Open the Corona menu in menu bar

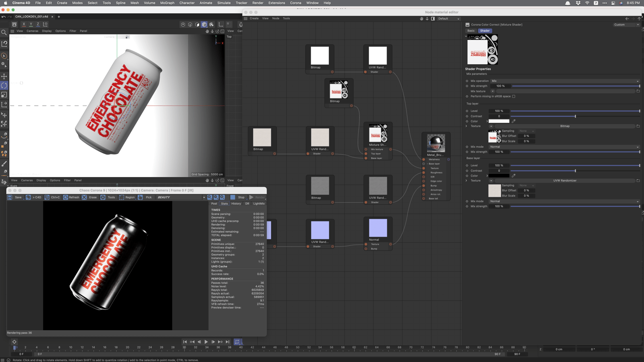point(296,3)
